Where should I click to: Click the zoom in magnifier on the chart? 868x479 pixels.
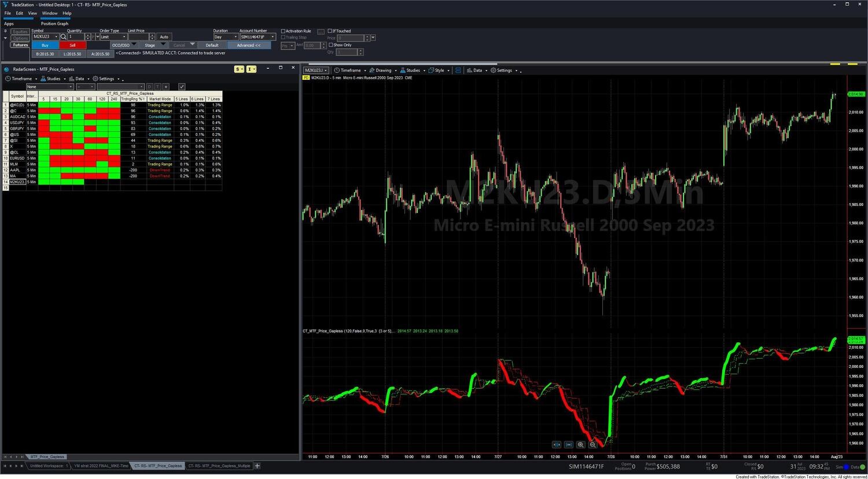pyautogui.click(x=580, y=445)
